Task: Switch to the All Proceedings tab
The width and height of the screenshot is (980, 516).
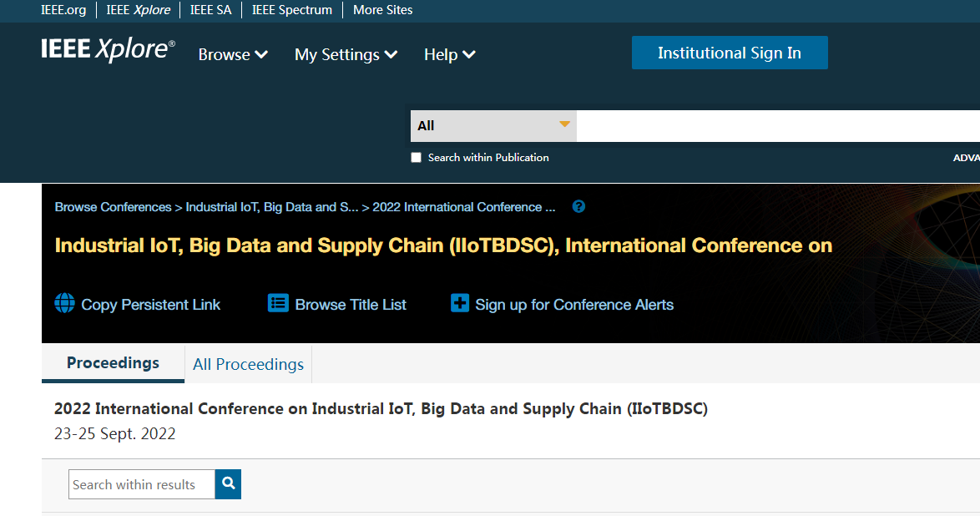Action: (248, 364)
